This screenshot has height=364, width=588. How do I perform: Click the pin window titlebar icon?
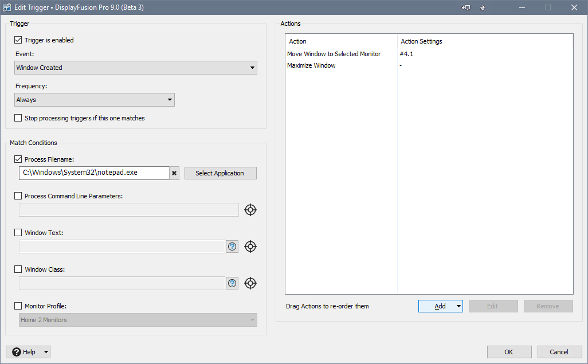483,7
